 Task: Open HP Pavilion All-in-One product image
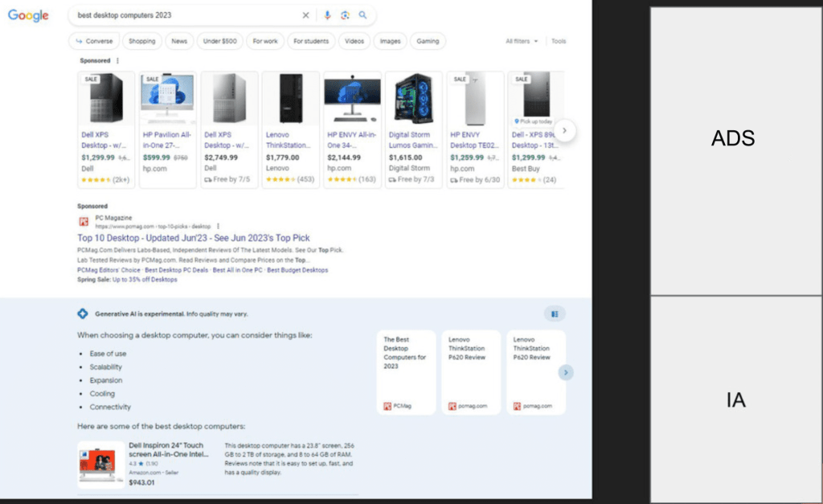tap(167, 98)
